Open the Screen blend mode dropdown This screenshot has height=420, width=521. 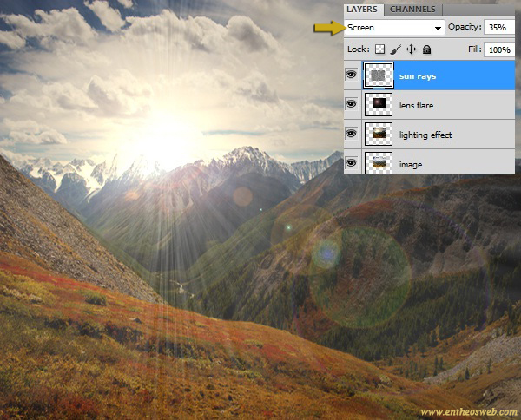395,28
